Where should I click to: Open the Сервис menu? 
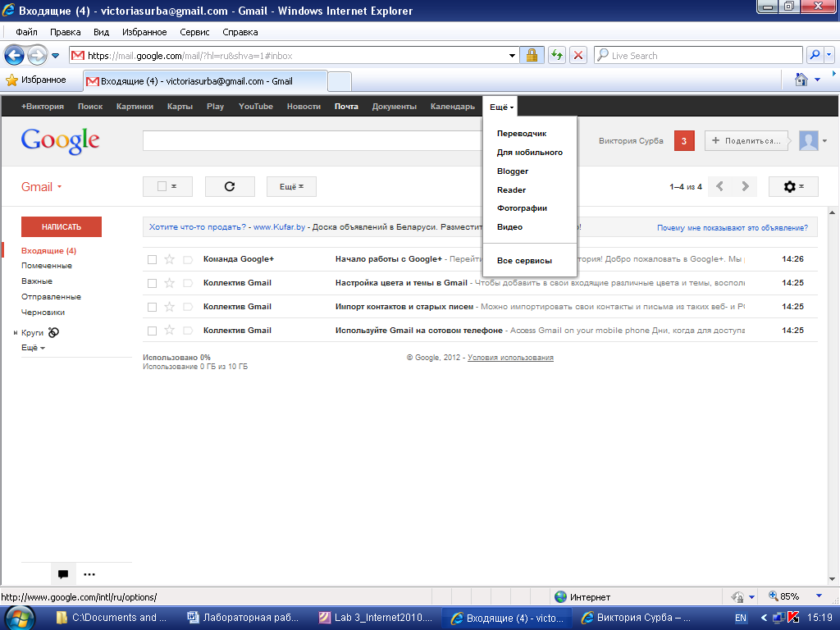pos(194,32)
